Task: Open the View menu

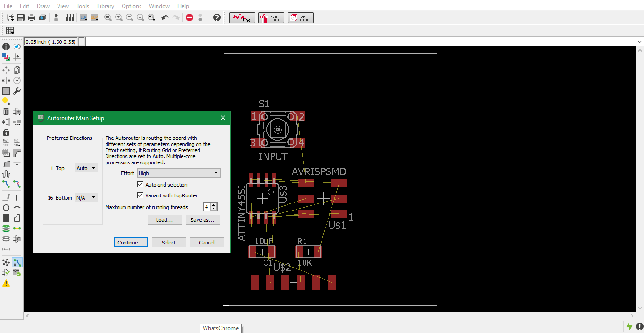Action: pos(63,6)
